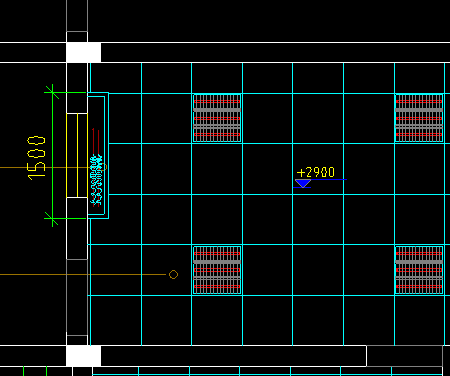Pick the blue elevation triangle marker
Viewport: 450px width, 376px height.
(x=303, y=183)
